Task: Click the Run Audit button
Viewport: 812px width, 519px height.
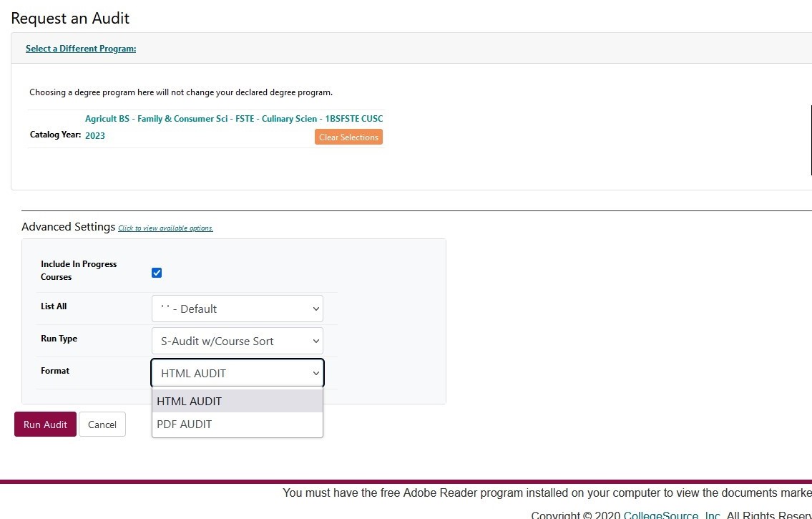Action: pyautogui.click(x=45, y=425)
